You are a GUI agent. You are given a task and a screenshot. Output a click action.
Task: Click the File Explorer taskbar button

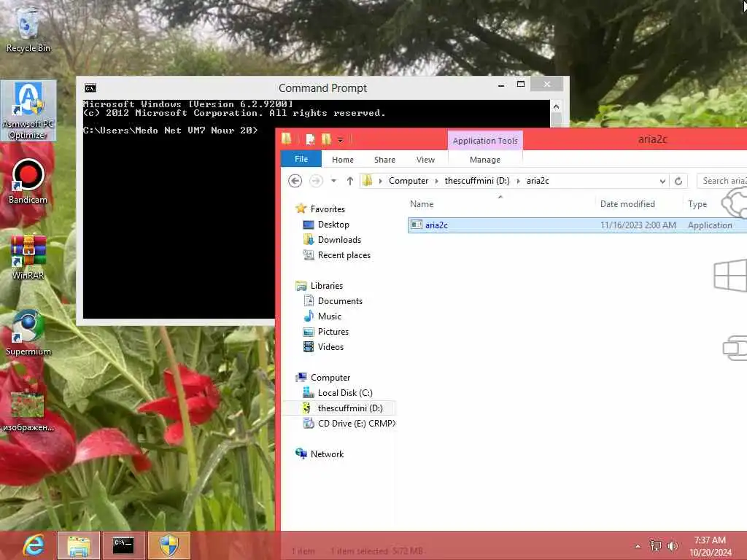(x=79, y=545)
